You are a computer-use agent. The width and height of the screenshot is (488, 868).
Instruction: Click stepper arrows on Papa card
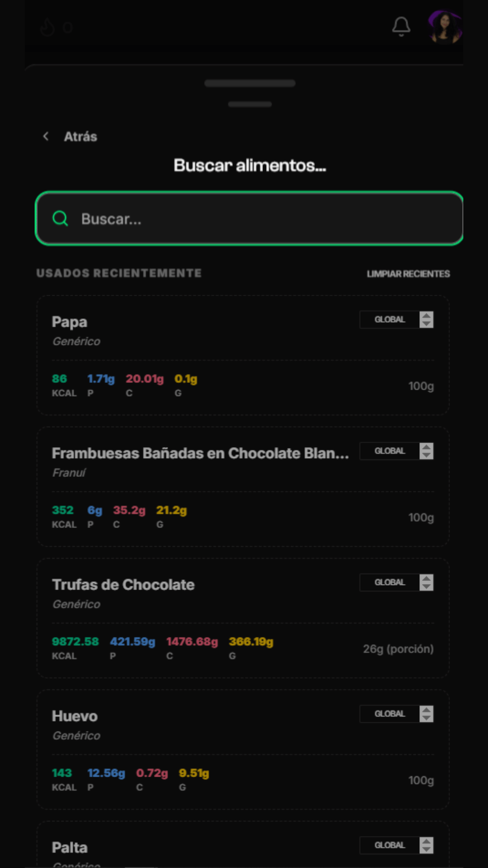click(x=426, y=320)
